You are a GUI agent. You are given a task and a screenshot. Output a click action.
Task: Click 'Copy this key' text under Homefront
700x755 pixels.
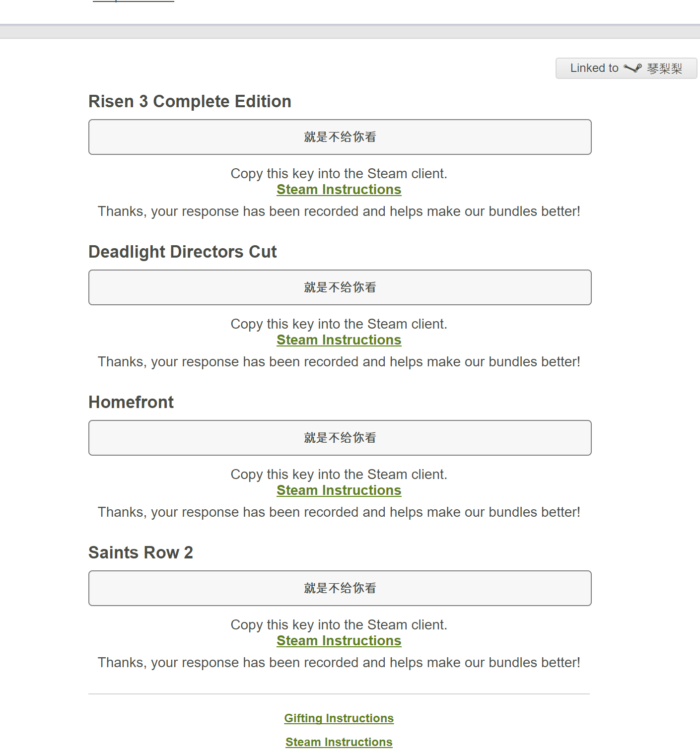click(x=339, y=475)
